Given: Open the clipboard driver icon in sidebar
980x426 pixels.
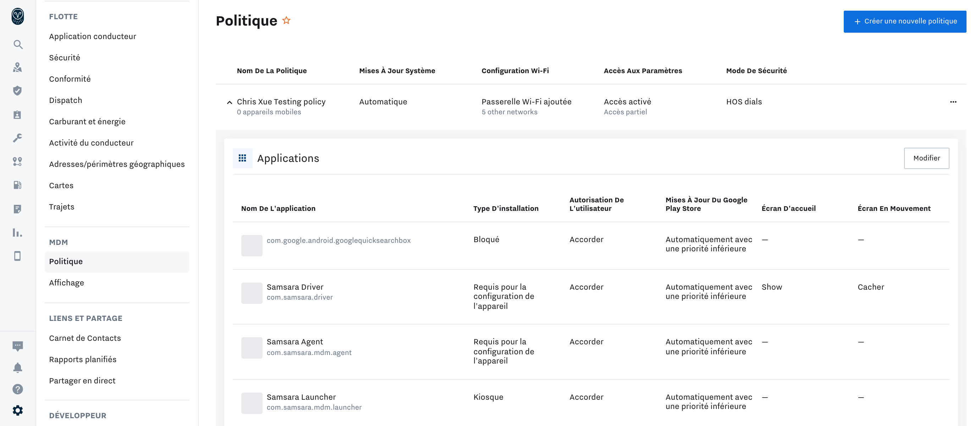Looking at the screenshot, I should click(x=17, y=115).
